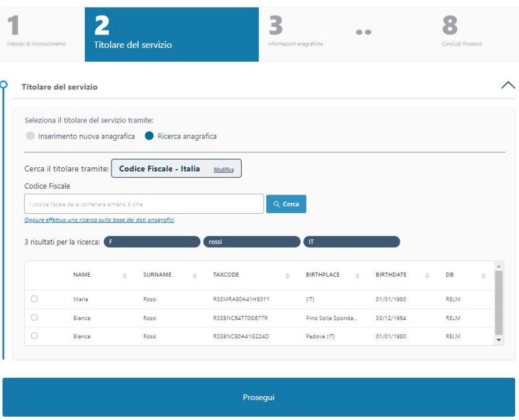Screen dimensions: 519x420
Task: Select Bianca Rossi born 30/12/1964 radio button
Action: (x=34, y=318)
